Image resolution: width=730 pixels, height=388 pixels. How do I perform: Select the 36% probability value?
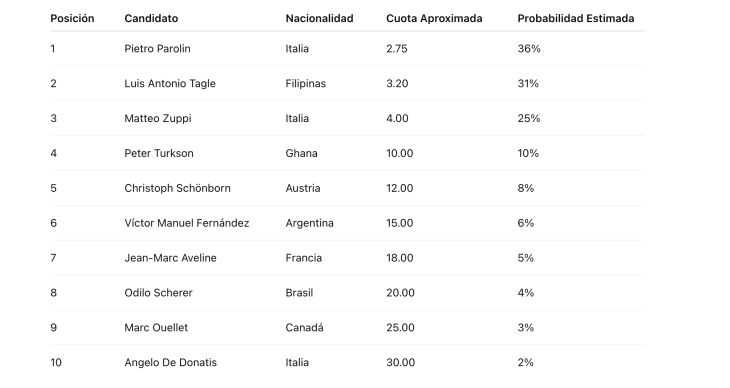pos(529,48)
